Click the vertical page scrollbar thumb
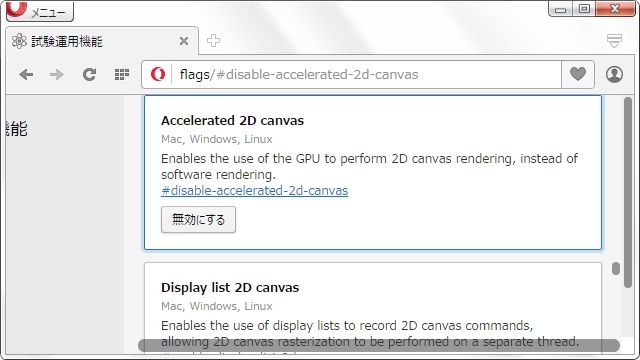Screen dimensions: 640x360 628,193
